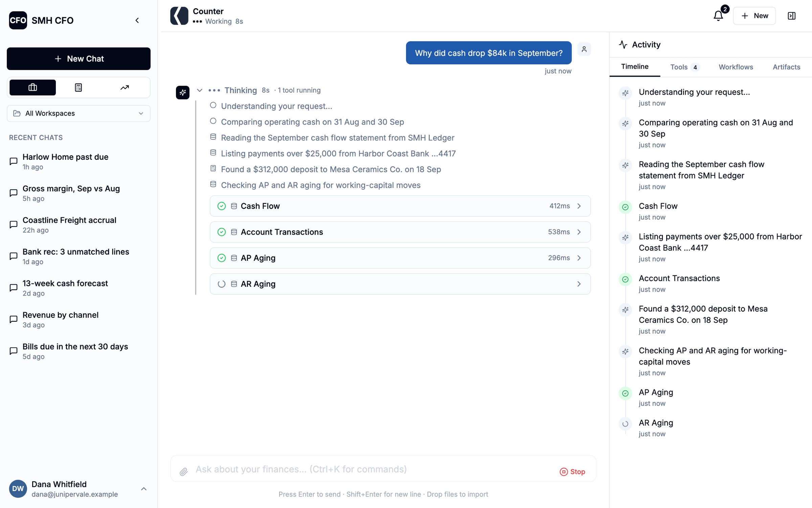Switch to the Timeline tab
This screenshot has height=508, width=812.
[x=634, y=67]
